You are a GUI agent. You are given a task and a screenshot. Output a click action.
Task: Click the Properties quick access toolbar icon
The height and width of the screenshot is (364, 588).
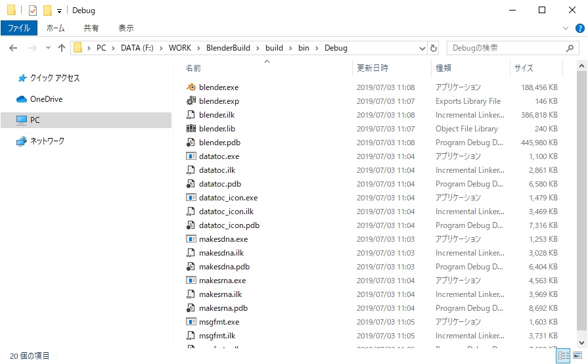pos(33,10)
